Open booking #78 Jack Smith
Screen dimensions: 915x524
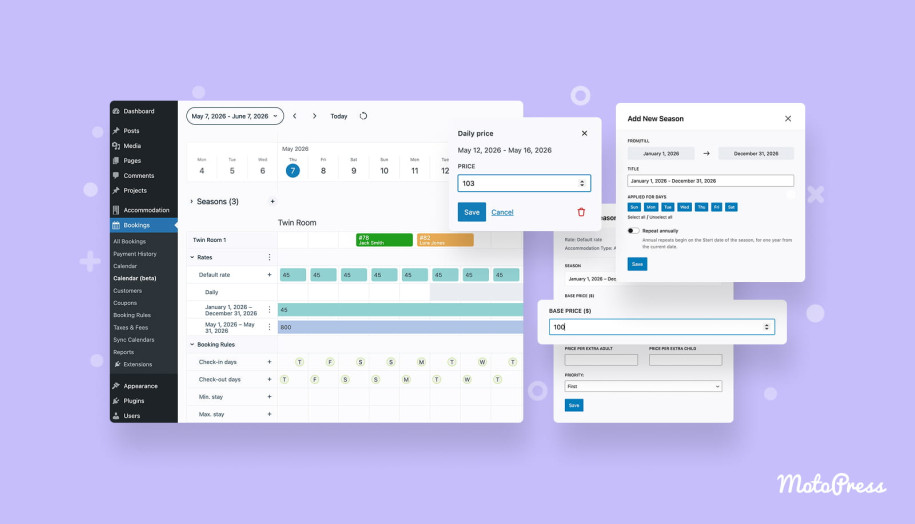coord(384,240)
